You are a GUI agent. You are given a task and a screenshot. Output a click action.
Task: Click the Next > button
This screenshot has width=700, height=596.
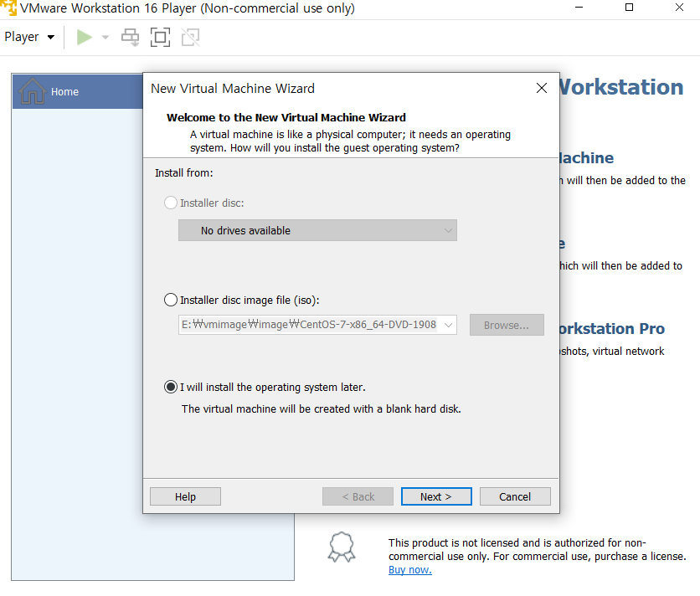point(436,496)
